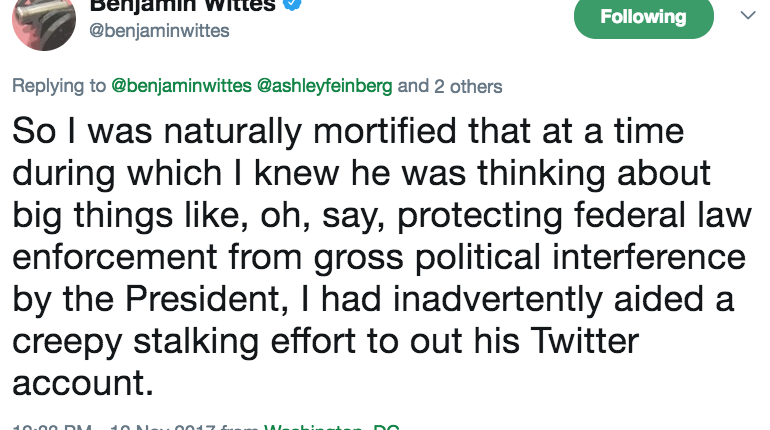This screenshot has height=430, width=770.
Task: Expand the tweet options chevron
Action: [748, 15]
